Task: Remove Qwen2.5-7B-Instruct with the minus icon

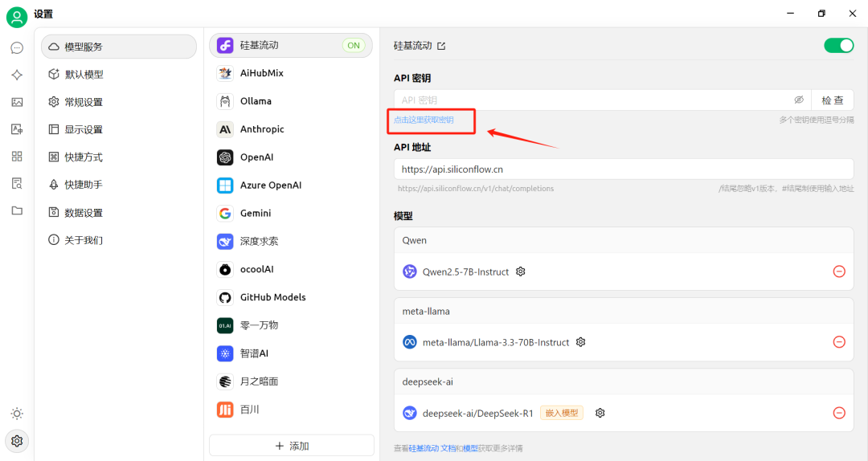Action: point(839,271)
